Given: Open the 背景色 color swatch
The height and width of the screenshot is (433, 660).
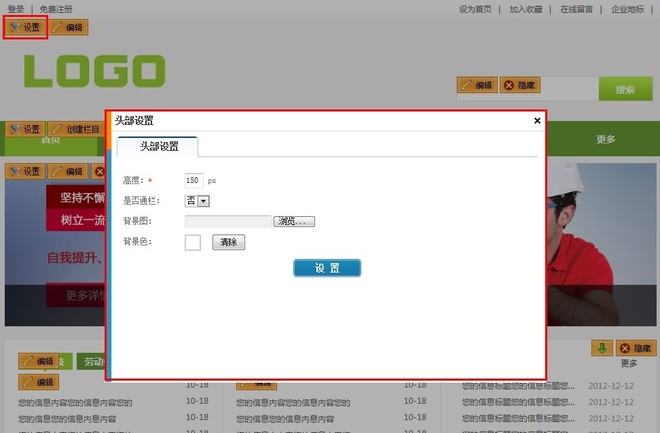Looking at the screenshot, I should (x=193, y=242).
